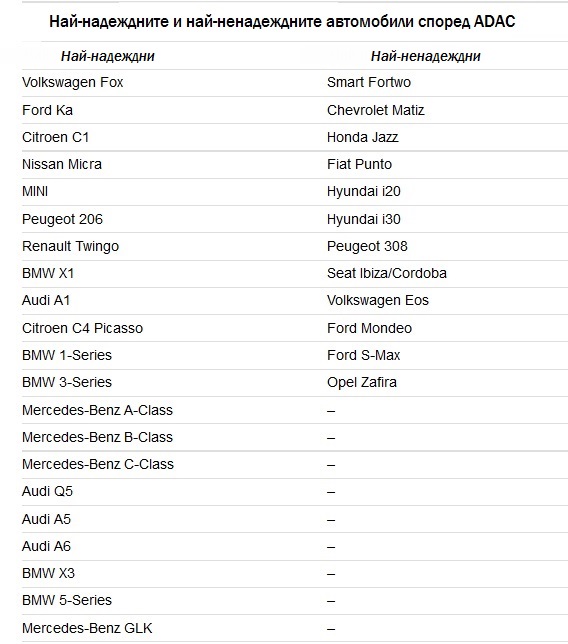Click Renault Twingo in the list
Image resolution: width=568 pixels, height=644 pixels.
pos(71,246)
